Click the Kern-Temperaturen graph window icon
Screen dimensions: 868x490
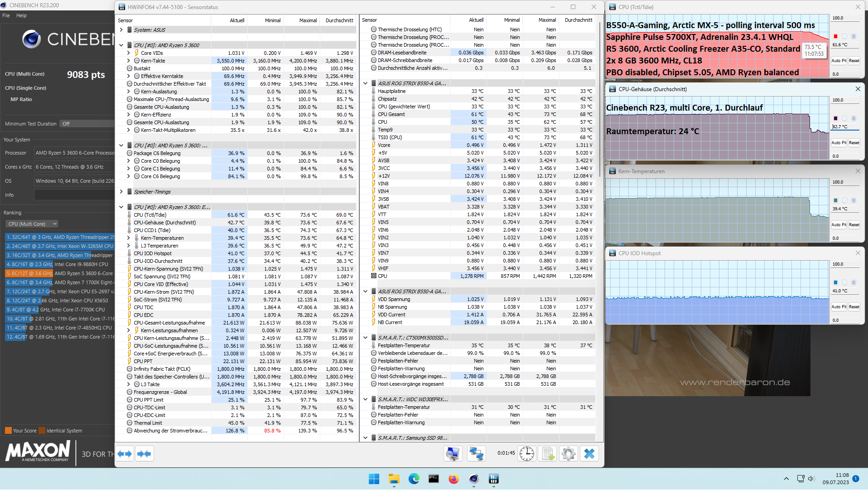click(x=612, y=171)
